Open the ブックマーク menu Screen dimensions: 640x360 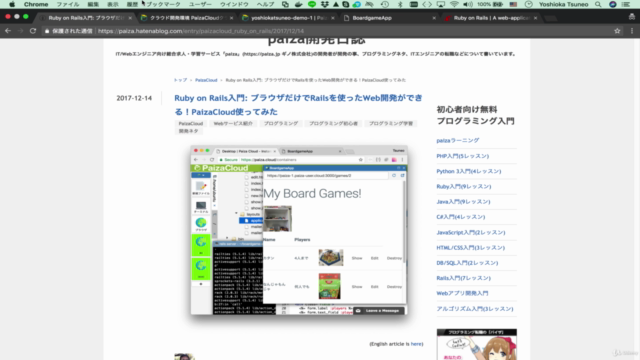point(163,4)
